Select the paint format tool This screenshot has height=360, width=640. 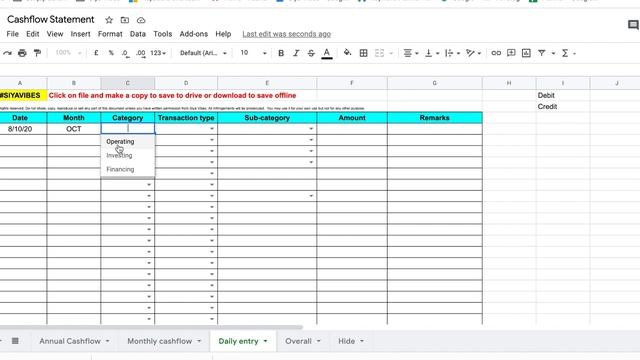tap(37, 53)
